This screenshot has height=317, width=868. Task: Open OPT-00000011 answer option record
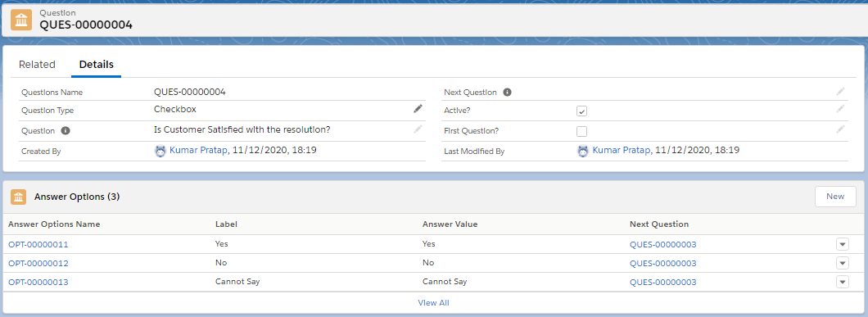[38, 244]
